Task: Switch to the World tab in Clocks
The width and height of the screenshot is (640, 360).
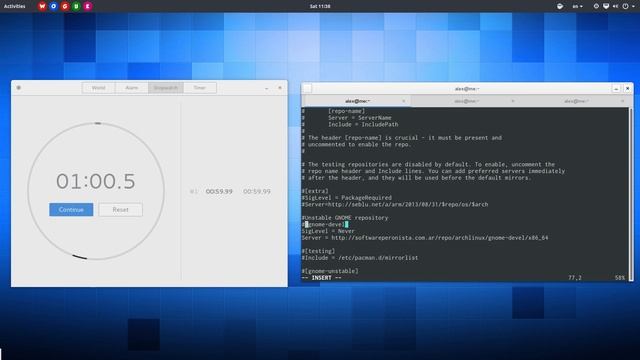Action: [x=98, y=88]
